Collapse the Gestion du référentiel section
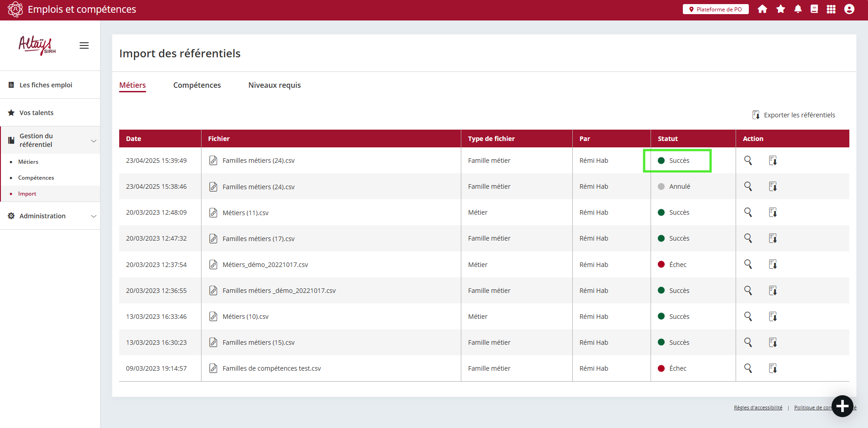Viewport: 868px width, 428px height. (x=94, y=141)
